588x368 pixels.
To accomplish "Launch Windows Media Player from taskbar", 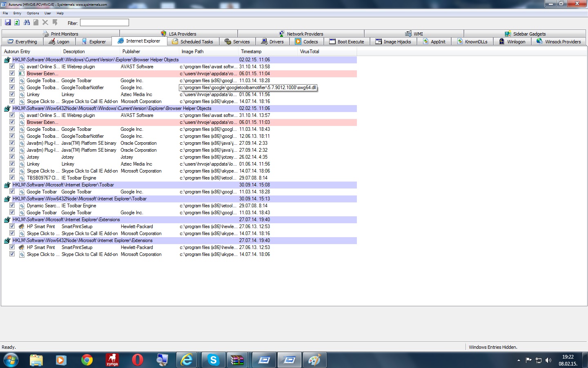I will pyautogui.click(x=61, y=360).
